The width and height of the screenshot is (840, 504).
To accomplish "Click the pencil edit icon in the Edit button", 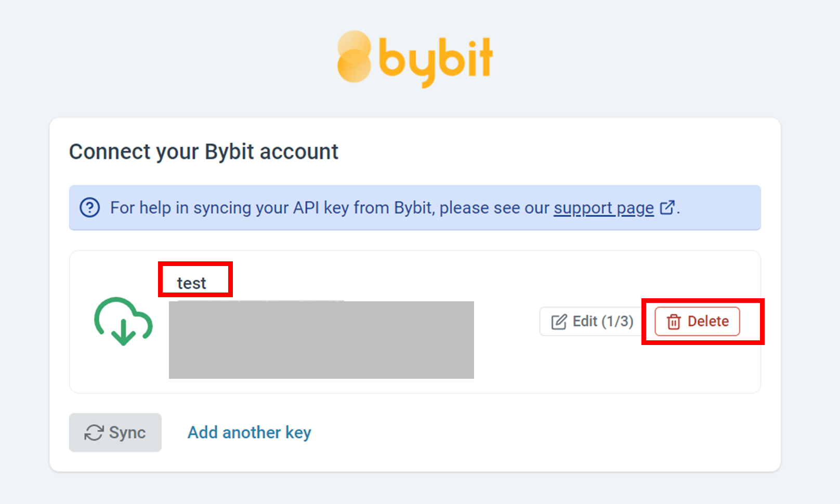I will click(x=559, y=322).
